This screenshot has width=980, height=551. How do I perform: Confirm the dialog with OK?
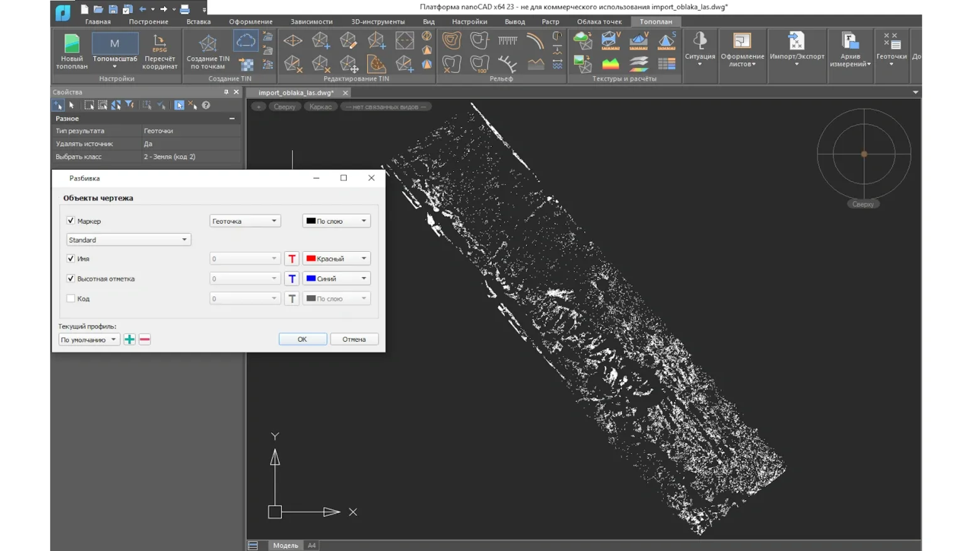302,339
